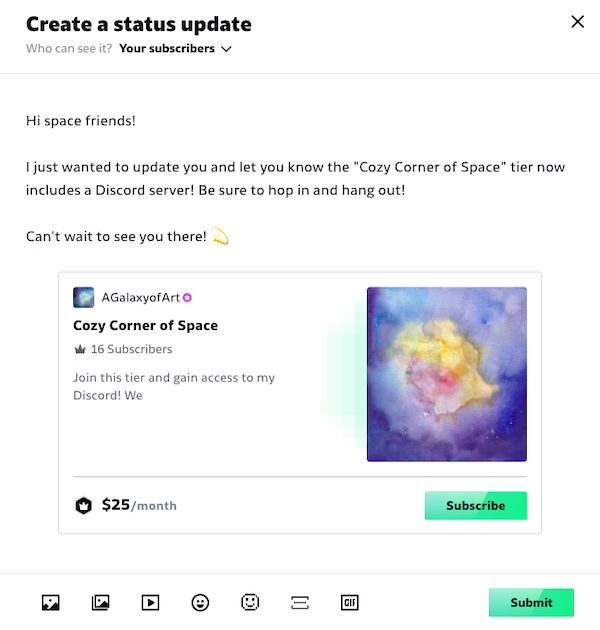This screenshot has width=600, height=630.
Task: Open the Cozy Corner of Space title
Action: coord(145,325)
